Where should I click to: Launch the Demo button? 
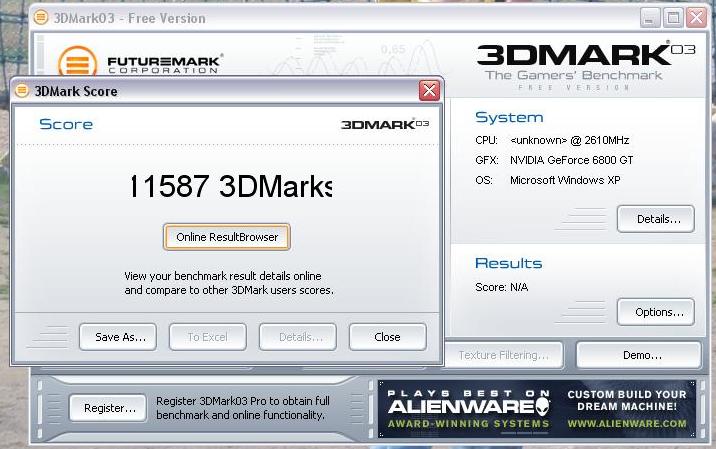pos(638,355)
